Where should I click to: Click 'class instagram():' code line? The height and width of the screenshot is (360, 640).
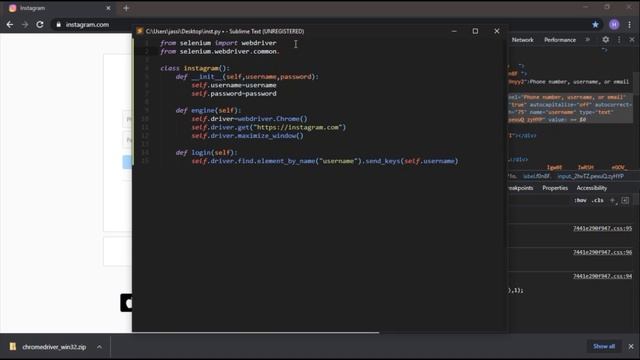click(x=195, y=68)
